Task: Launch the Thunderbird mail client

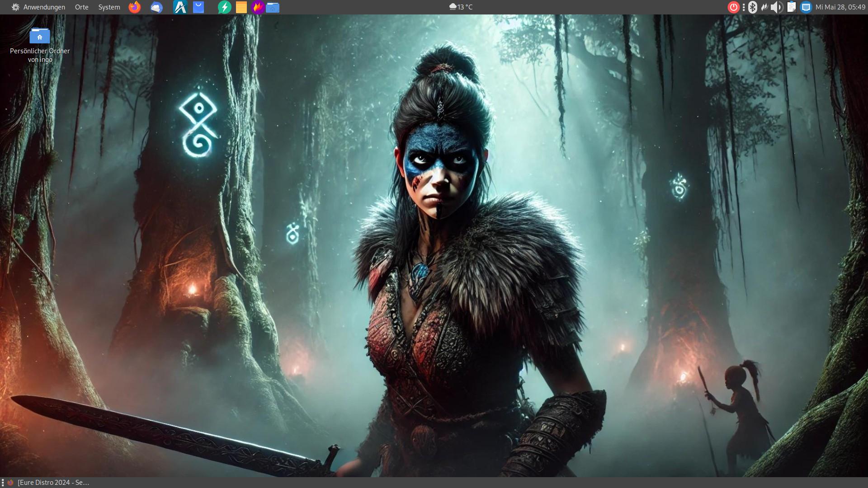Action: coord(156,7)
